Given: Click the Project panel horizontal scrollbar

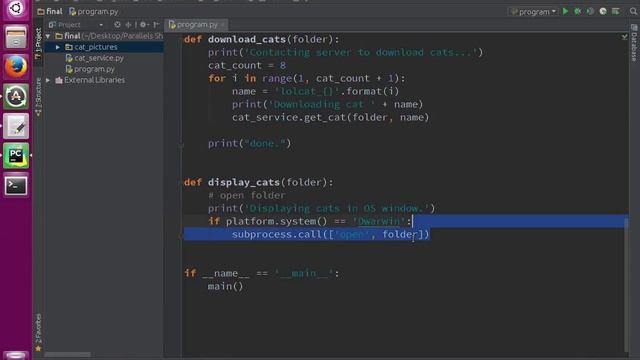Looking at the screenshot, I should point(67,355).
